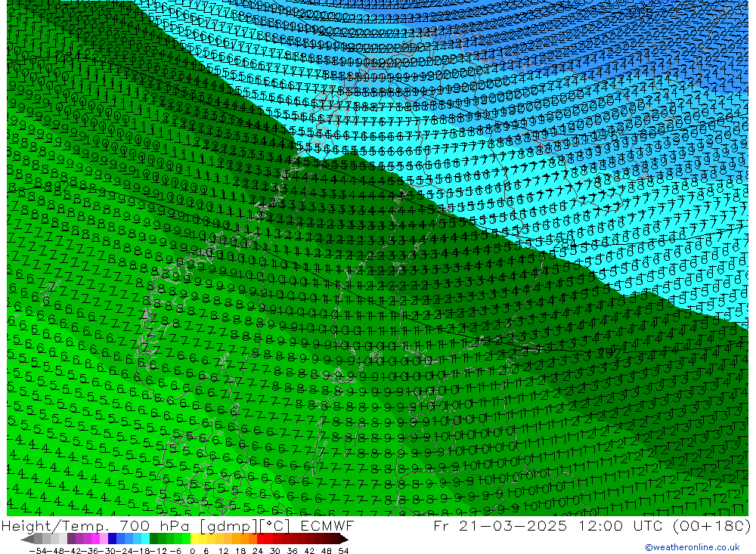Click the gray arrow end of legend
756x554 pixels.
coord(28,540)
